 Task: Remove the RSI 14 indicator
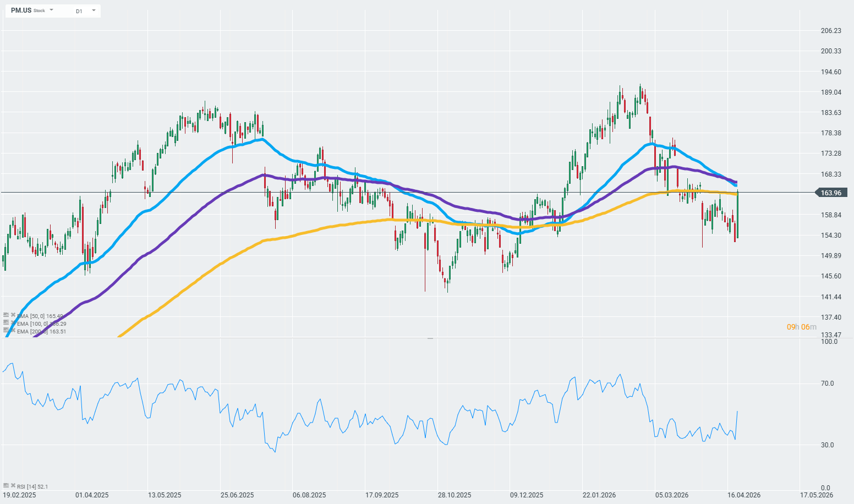[x=13, y=485]
